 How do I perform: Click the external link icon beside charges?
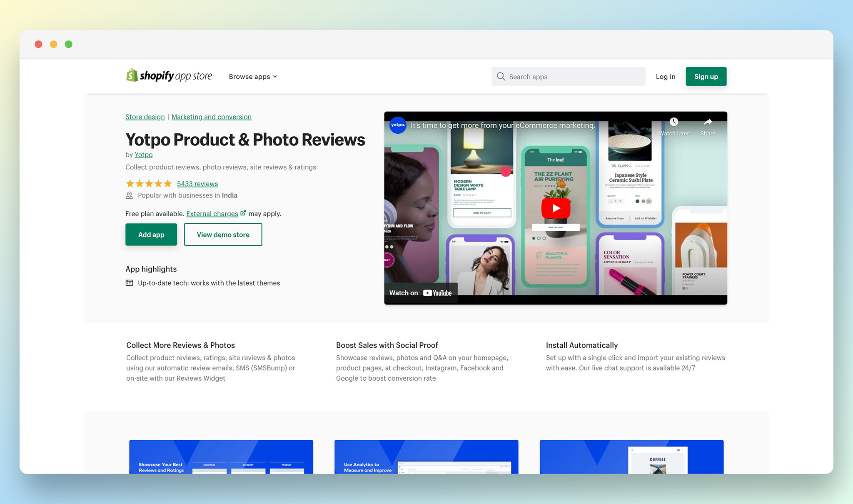pos(243,213)
